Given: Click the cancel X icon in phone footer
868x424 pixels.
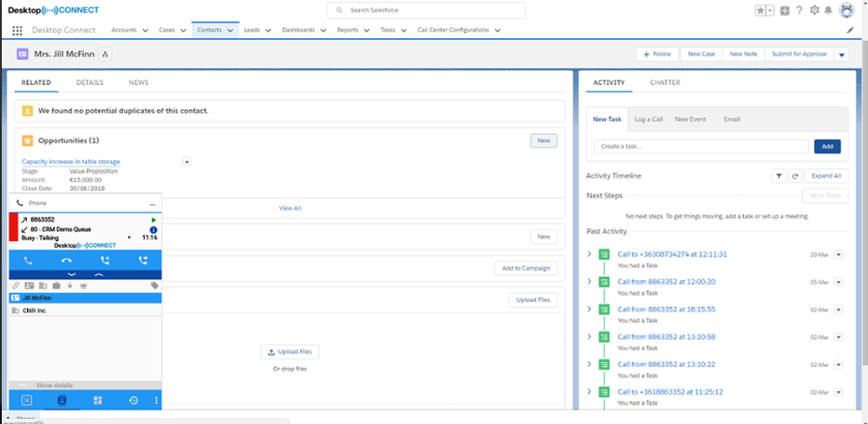Looking at the screenshot, I should coord(27,401).
